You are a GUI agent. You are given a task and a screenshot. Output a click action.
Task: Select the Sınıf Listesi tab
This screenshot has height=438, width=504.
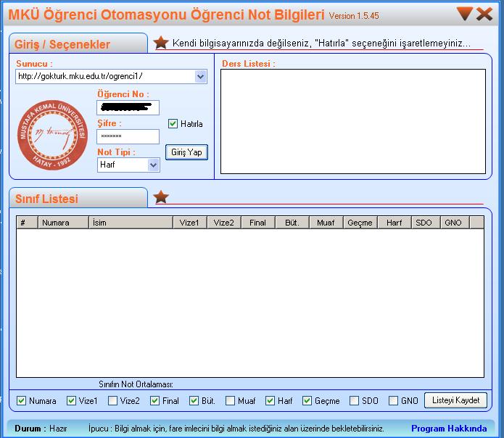click(78, 198)
